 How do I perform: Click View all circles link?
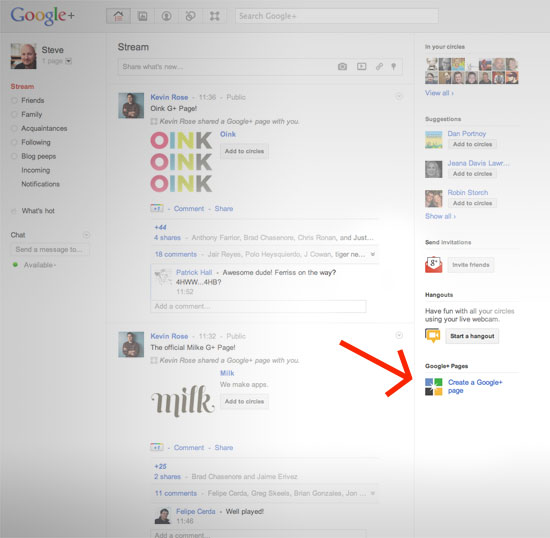(439, 93)
